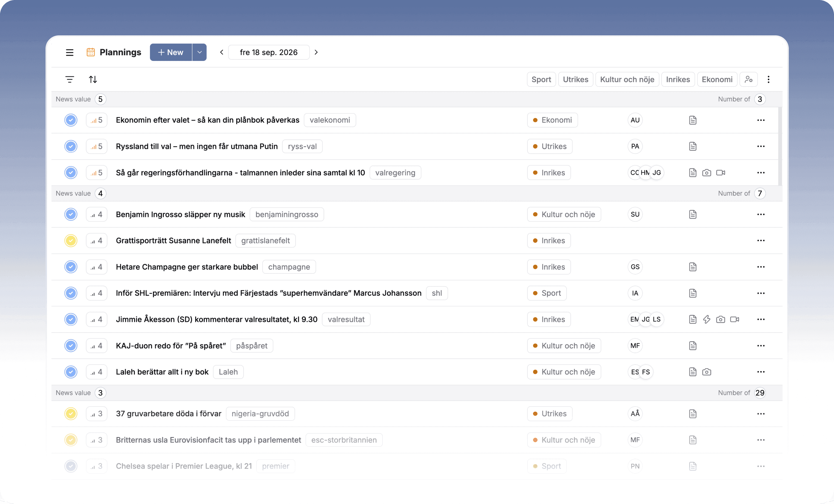Open the camera icon on Laleh row

coord(706,372)
